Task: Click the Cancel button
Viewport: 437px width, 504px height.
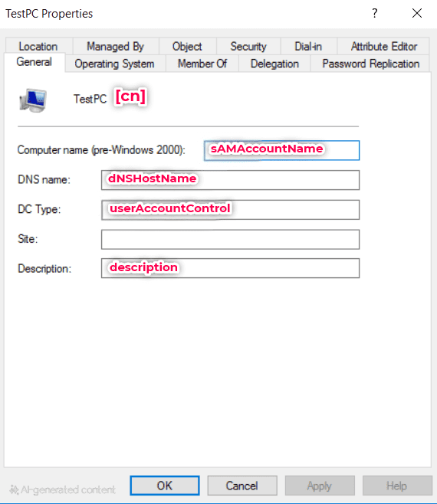Action: coord(242,486)
